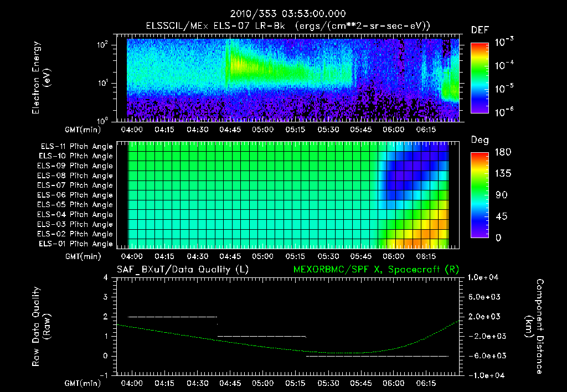Click the white data quality segment at level 0

[x=377, y=356]
